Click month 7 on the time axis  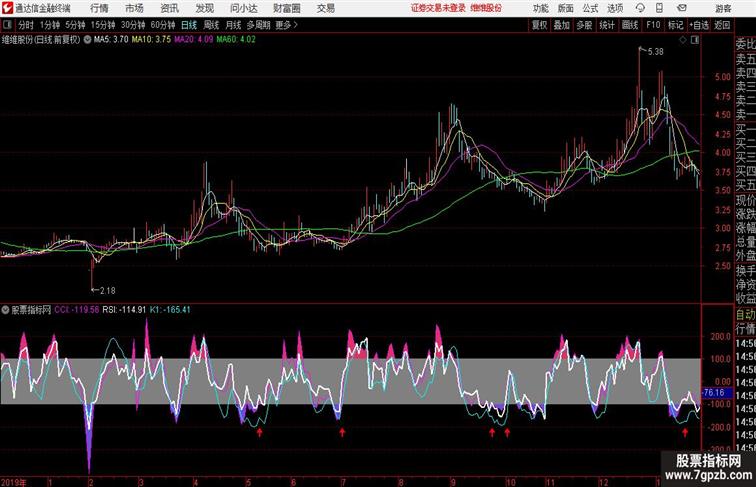[343, 482]
